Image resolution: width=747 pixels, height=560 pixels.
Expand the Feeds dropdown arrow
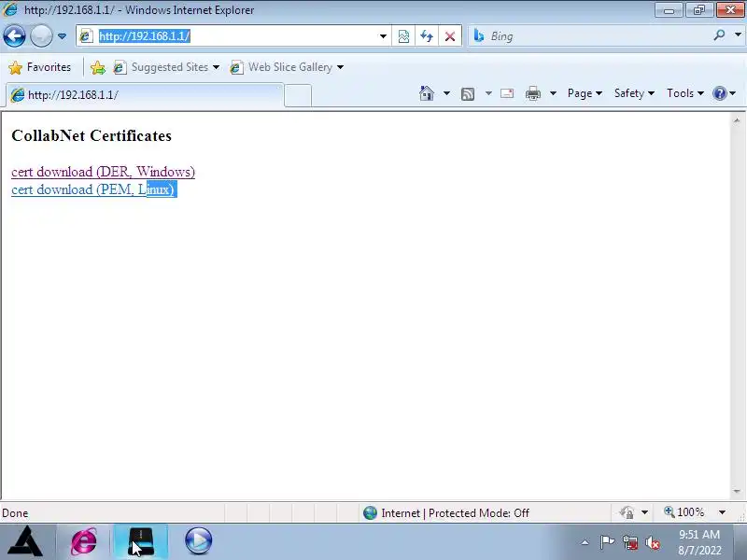tap(488, 93)
